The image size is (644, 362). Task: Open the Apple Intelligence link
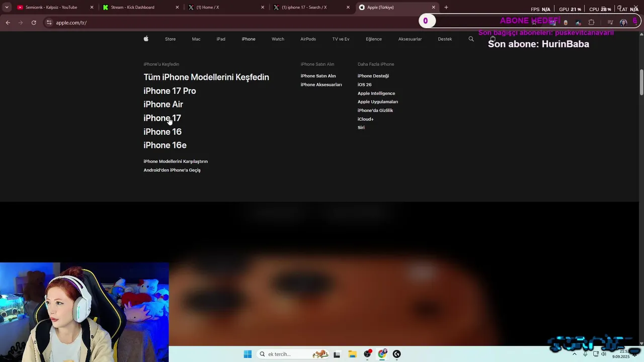(x=376, y=94)
